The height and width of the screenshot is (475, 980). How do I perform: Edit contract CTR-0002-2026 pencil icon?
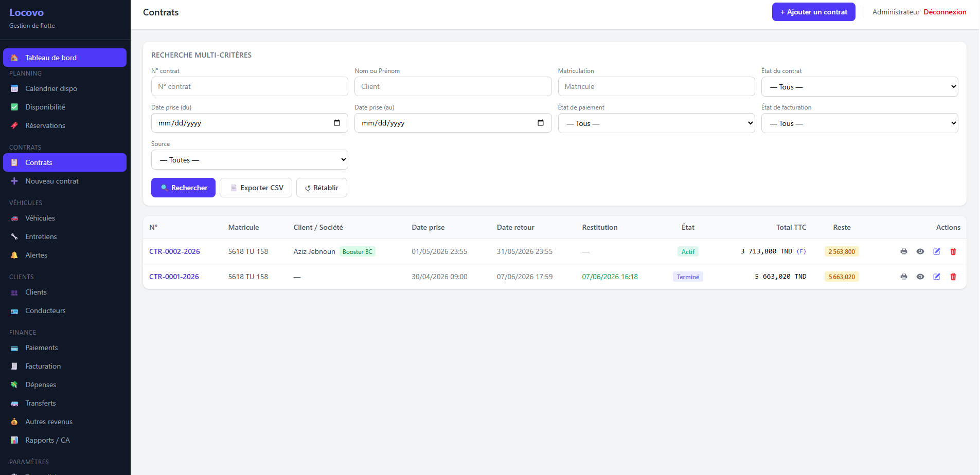coord(937,251)
